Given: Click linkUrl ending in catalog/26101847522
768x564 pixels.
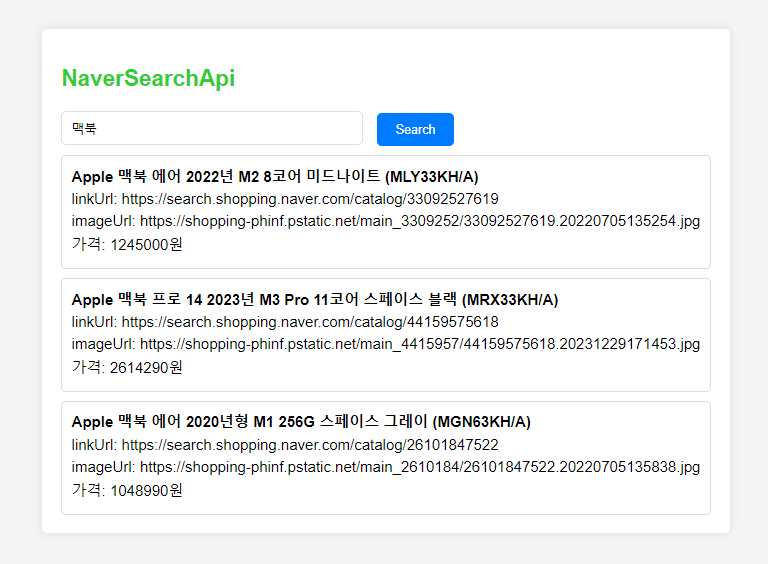Looking at the screenshot, I should point(285,445).
